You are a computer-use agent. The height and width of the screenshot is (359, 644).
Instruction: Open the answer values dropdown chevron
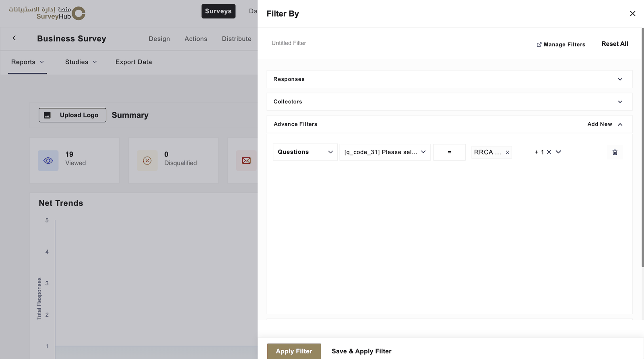pos(558,152)
